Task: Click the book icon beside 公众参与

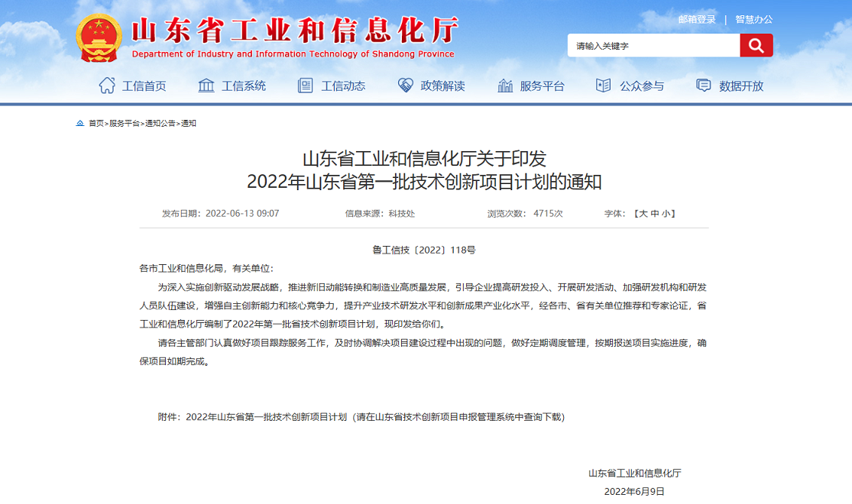Action: pos(604,86)
